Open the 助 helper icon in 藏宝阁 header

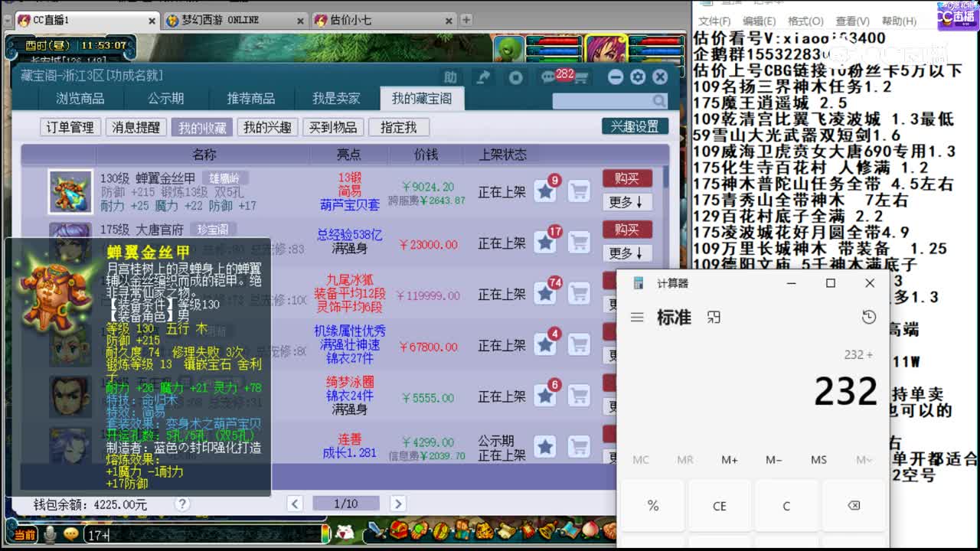click(450, 77)
